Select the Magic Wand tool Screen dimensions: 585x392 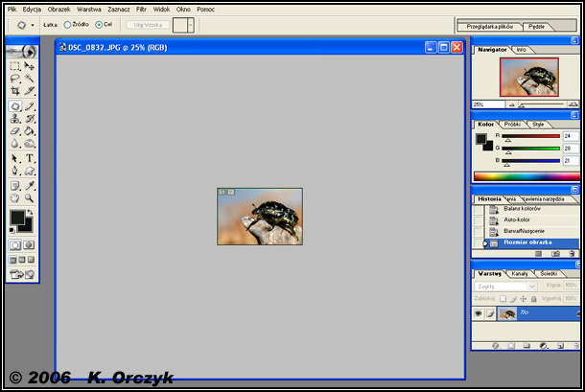coord(30,80)
